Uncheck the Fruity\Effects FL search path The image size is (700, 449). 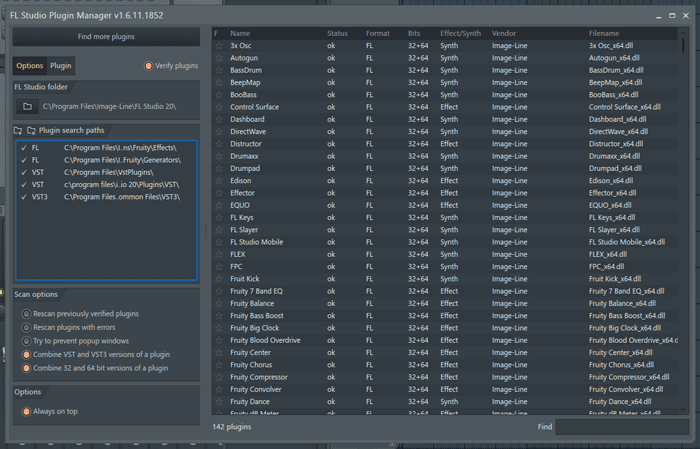[x=24, y=148]
